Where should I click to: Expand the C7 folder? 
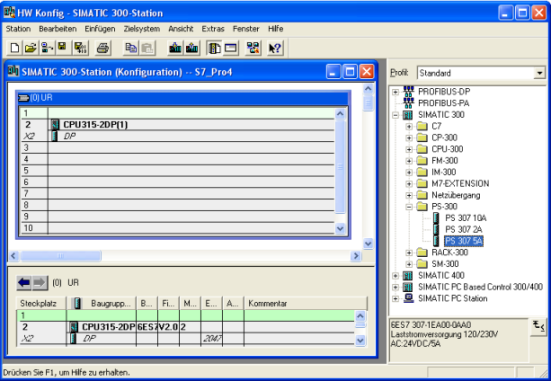[409, 126]
